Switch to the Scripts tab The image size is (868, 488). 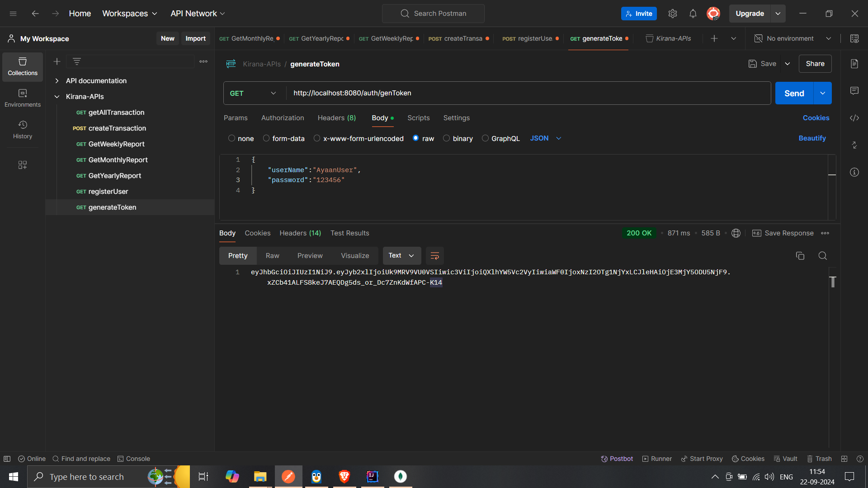(419, 118)
